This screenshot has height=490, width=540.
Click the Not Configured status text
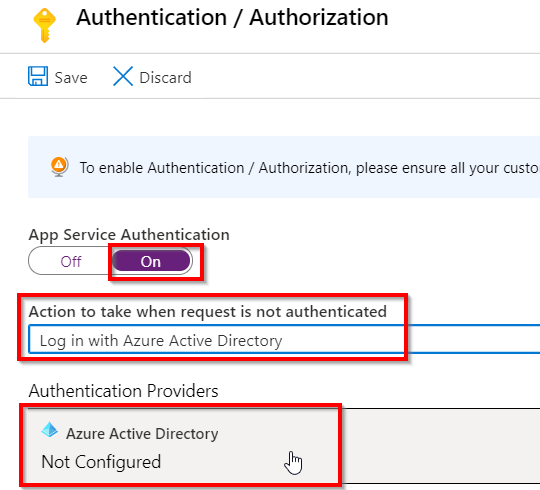(x=101, y=462)
